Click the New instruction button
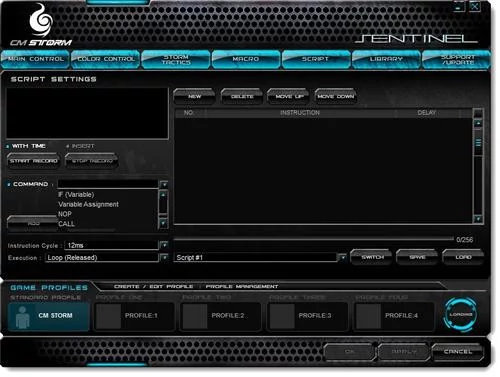This screenshot has height=377, width=500. 194,96
